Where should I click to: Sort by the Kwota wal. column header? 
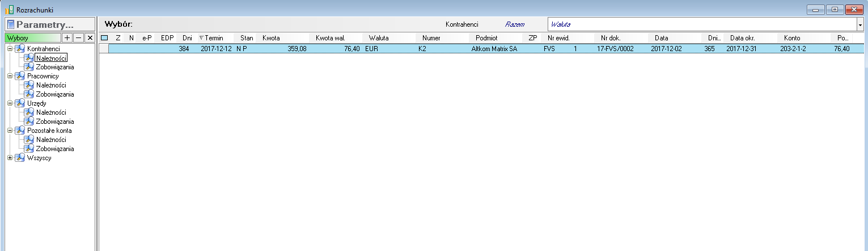pos(331,37)
